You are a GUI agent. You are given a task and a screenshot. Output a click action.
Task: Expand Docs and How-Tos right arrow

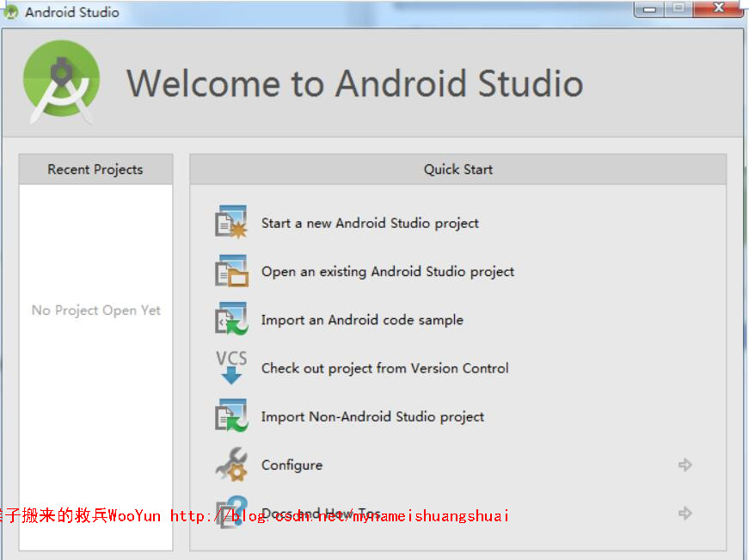tap(685, 514)
